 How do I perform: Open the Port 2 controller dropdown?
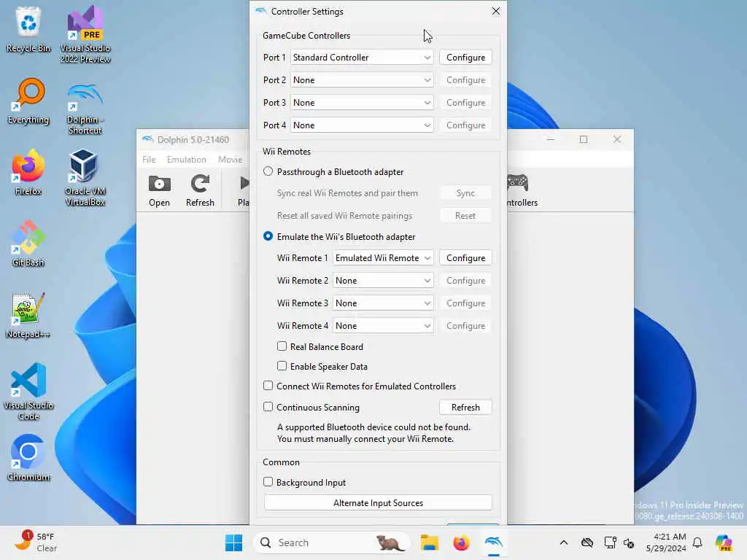coord(362,80)
